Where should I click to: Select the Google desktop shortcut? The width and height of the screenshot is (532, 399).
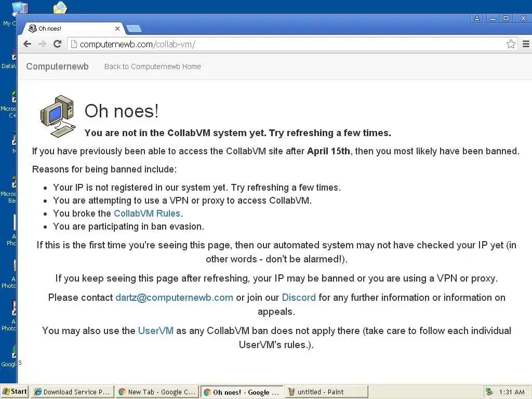(x=9, y=356)
